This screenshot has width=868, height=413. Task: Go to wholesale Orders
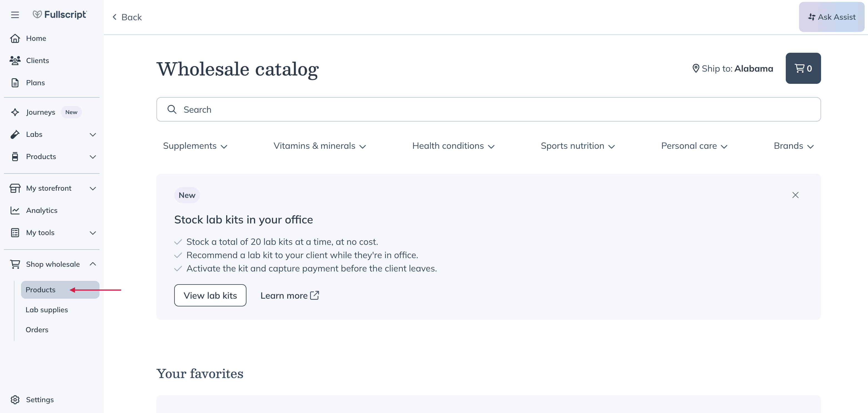click(x=37, y=329)
